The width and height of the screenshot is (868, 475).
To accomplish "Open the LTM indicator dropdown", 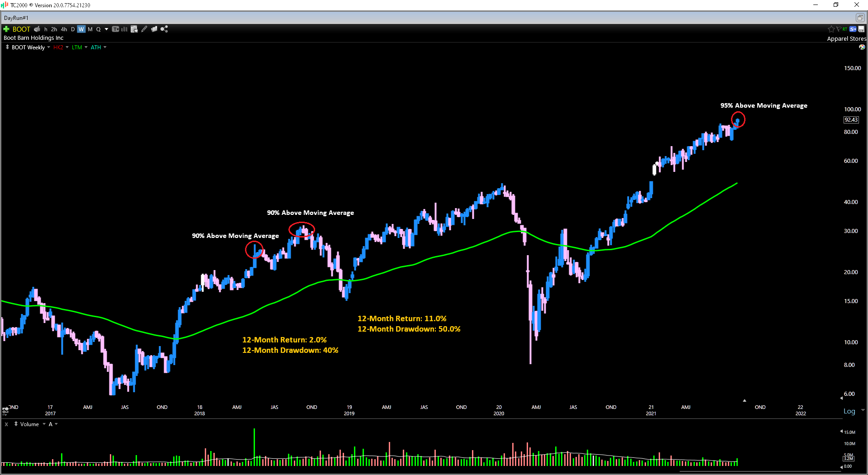I will 86,47.
